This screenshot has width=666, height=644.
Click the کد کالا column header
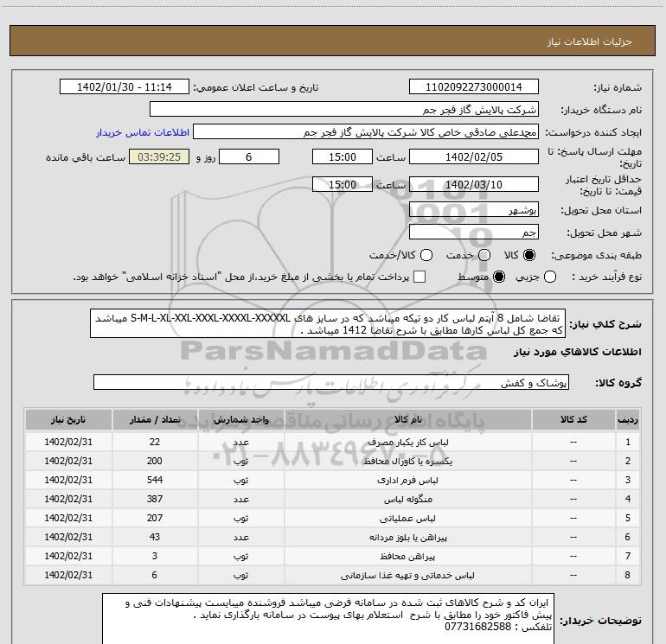tap(573, 419)
